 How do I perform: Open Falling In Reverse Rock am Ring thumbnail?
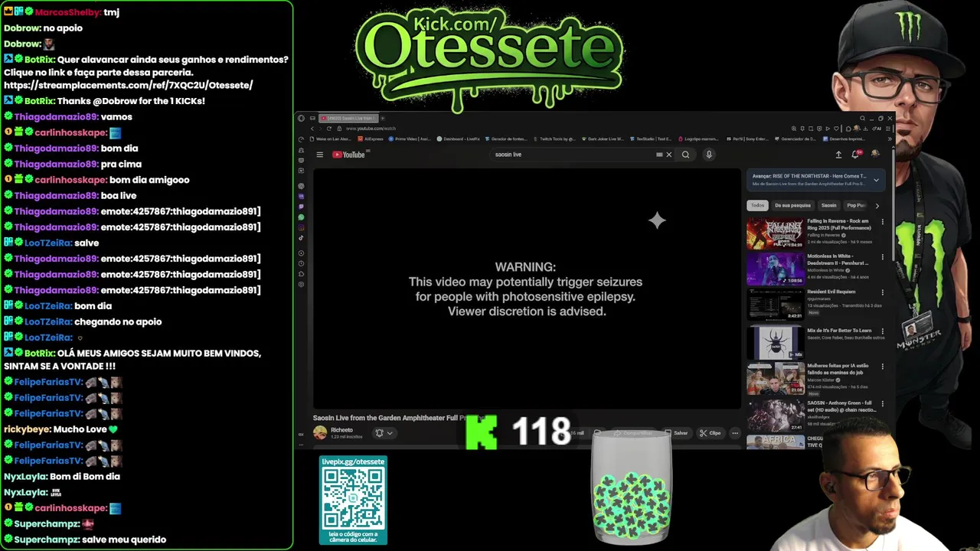tap(776, 233)
